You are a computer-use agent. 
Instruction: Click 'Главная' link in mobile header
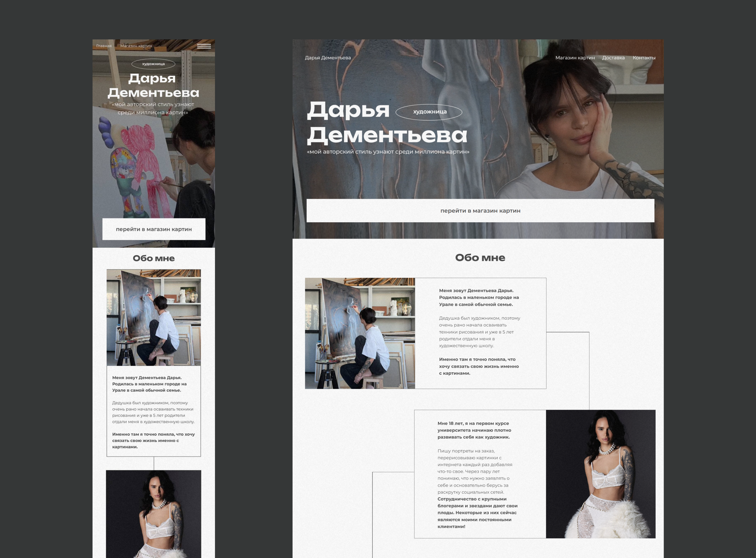[104, 46]
